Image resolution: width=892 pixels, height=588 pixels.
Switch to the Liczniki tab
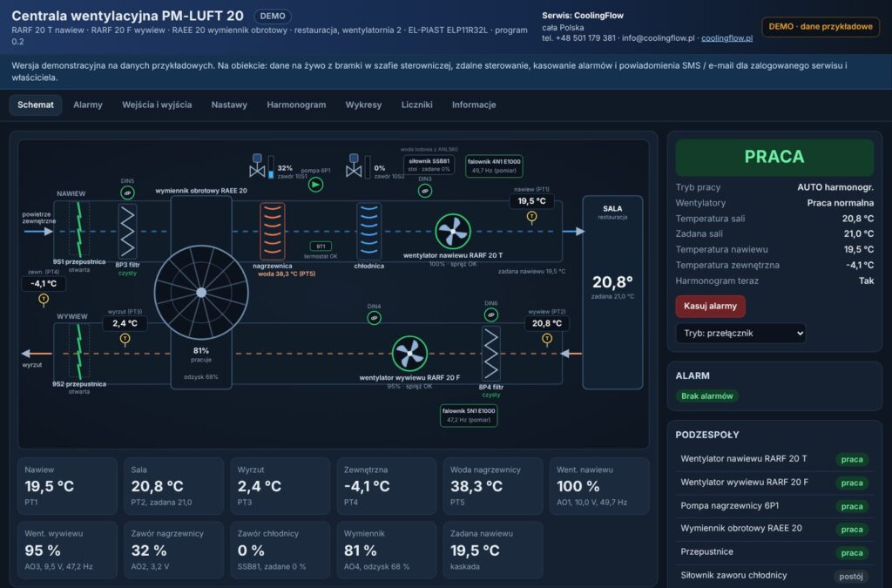coord(417,105)
